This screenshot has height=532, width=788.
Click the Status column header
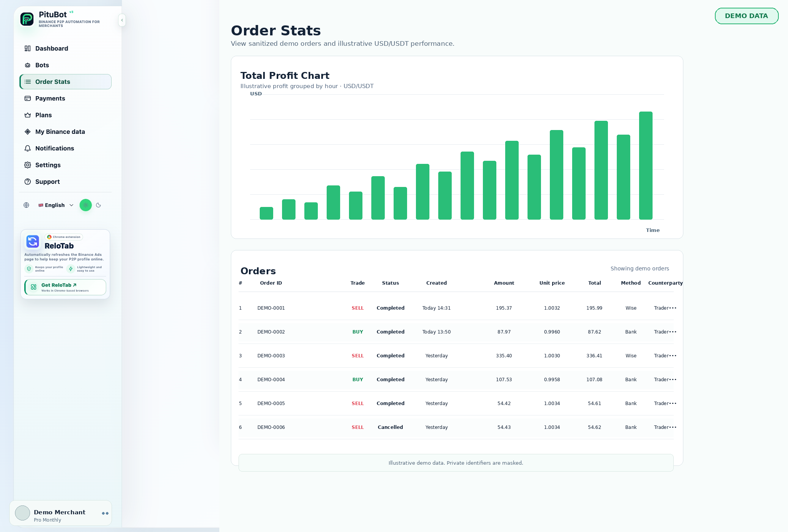click(391, 283)
